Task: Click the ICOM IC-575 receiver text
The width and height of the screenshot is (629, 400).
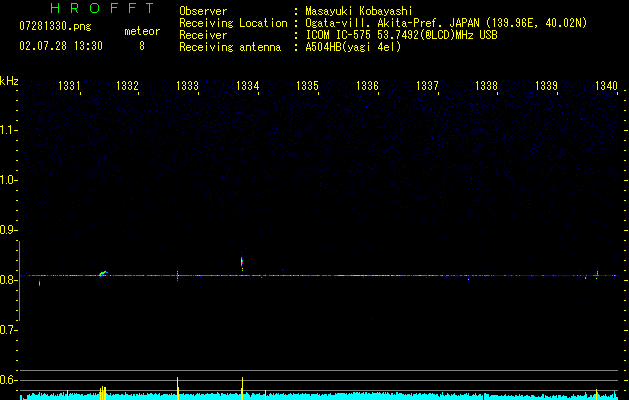Action: pyautogui.click(x=401, y=35)
